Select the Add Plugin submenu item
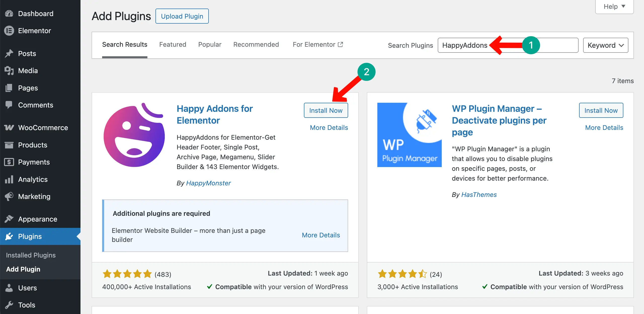 coord(23,269)
